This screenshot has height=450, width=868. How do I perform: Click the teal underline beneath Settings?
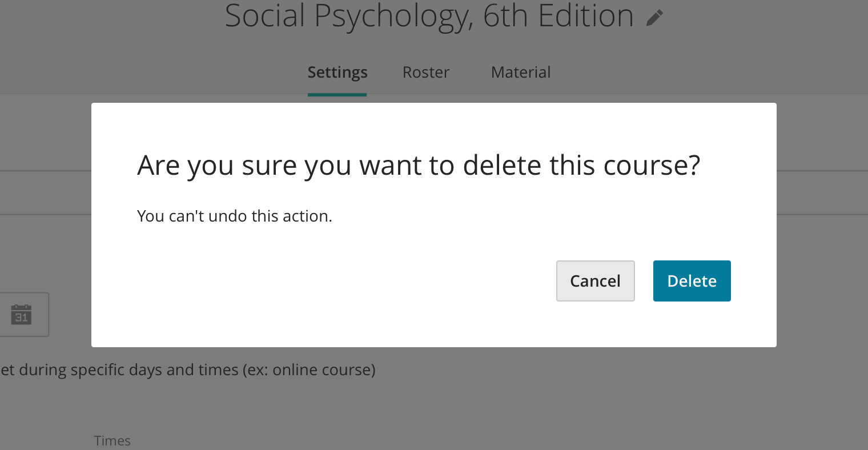click(x=337, y=95)
